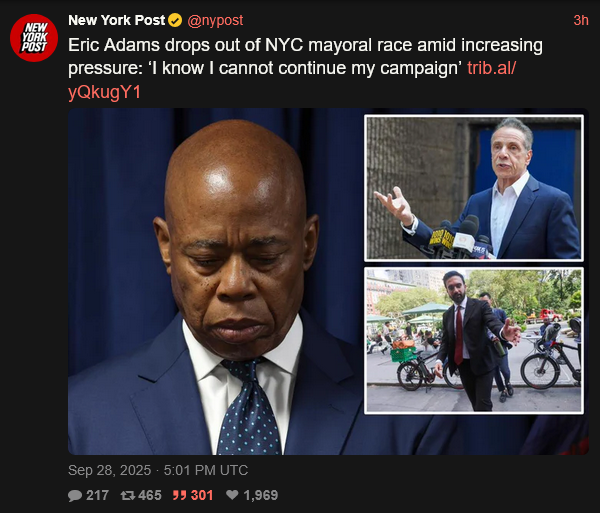This screenshot has height=513, width=600.
Task: Open the large bald man photo
Action: (x=214, y=282)
